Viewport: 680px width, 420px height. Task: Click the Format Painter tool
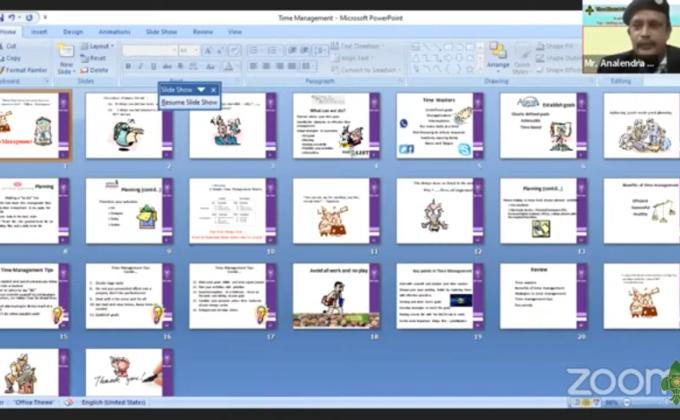pos(26,70)
